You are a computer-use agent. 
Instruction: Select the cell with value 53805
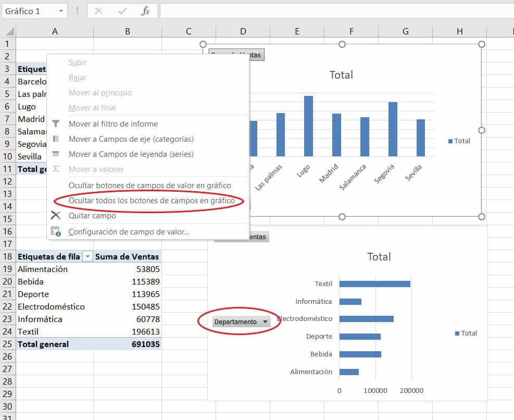coord(127,269)
